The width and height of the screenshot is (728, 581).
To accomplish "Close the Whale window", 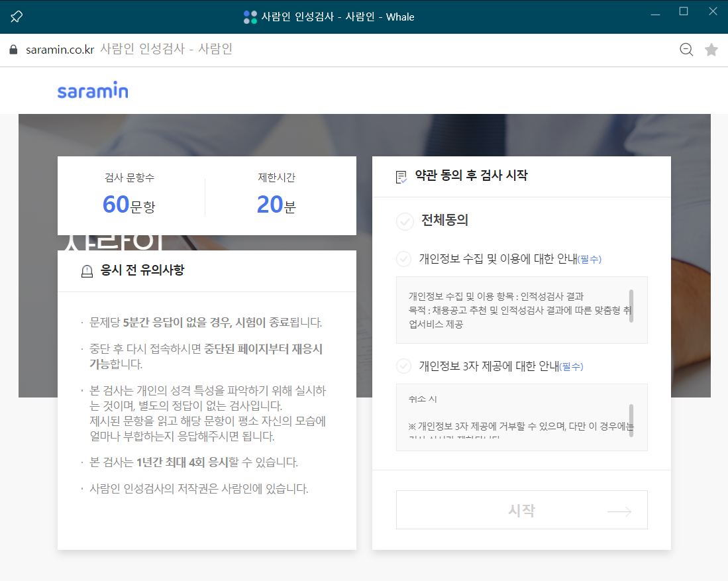I will coord(713,11).
